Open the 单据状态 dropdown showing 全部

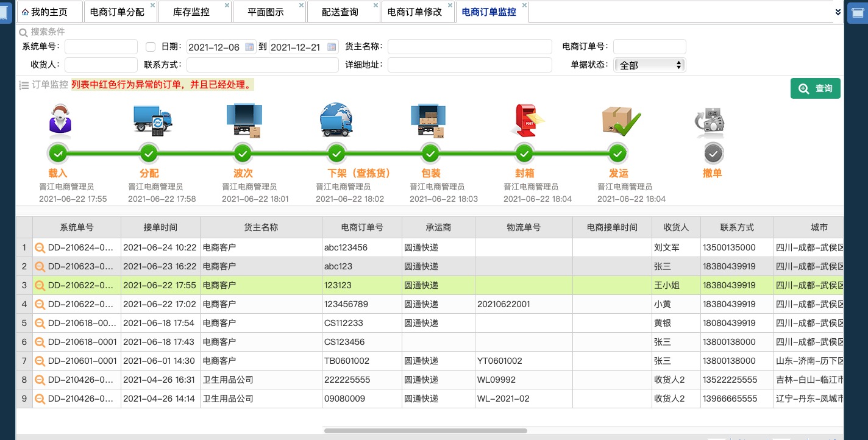pos(650,65)
